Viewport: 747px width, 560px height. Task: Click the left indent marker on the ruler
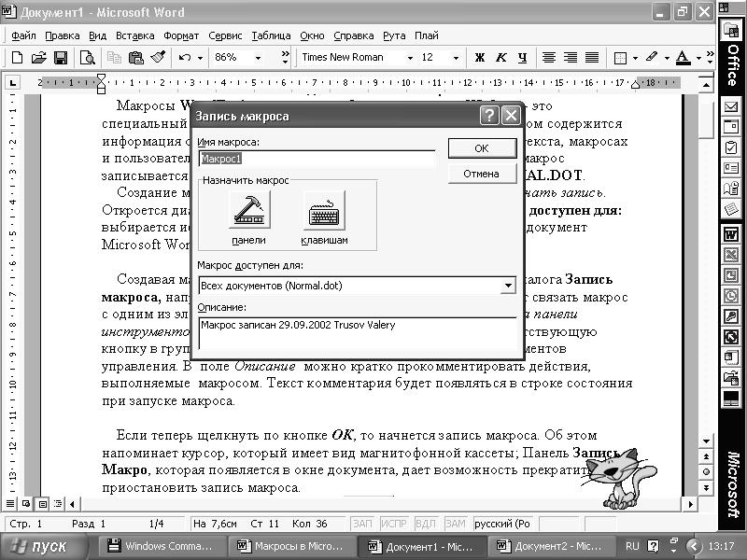click(101, 84)
